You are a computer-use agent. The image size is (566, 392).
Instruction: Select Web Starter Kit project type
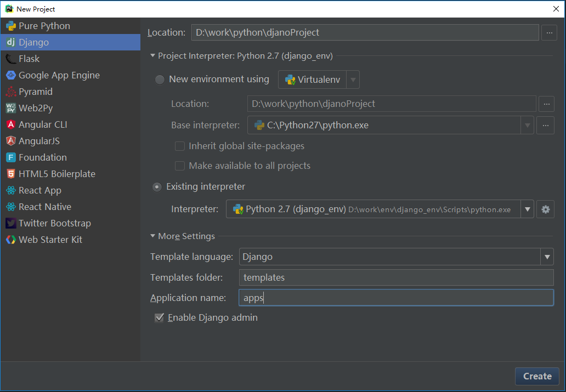point(70,240)
